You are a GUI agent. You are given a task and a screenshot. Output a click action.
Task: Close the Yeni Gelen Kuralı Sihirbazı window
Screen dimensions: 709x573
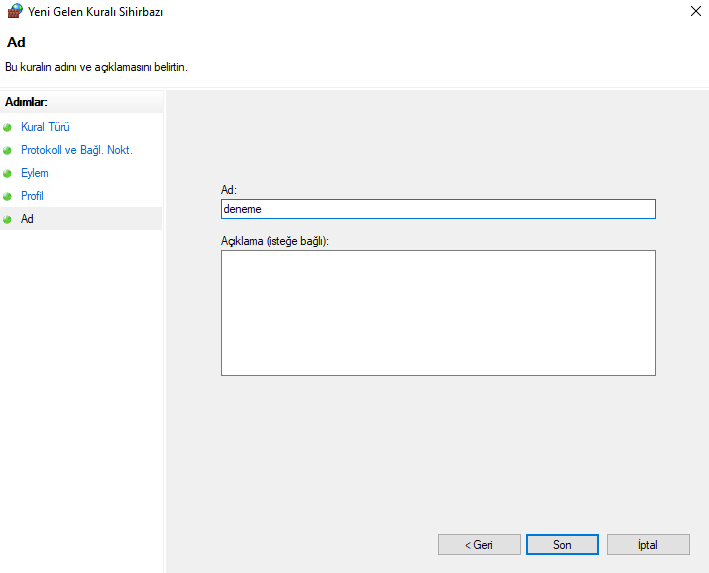pos(696,11)
